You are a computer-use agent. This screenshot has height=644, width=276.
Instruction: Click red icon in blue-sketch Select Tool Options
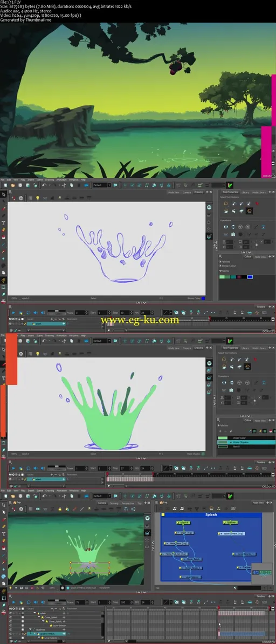click(x=257, y=203)
